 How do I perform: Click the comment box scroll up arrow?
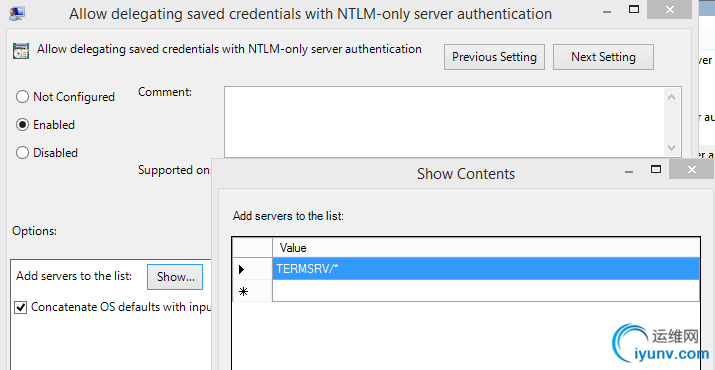tap(671, 97)
